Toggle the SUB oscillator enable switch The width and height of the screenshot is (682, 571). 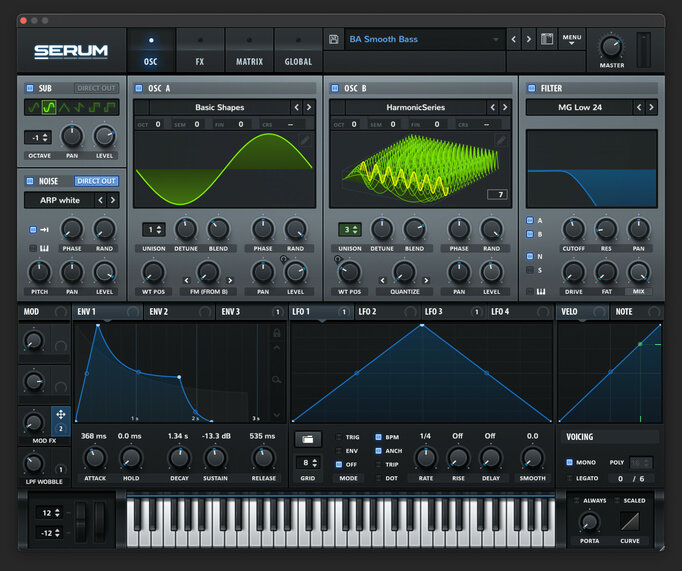[30, 88]
